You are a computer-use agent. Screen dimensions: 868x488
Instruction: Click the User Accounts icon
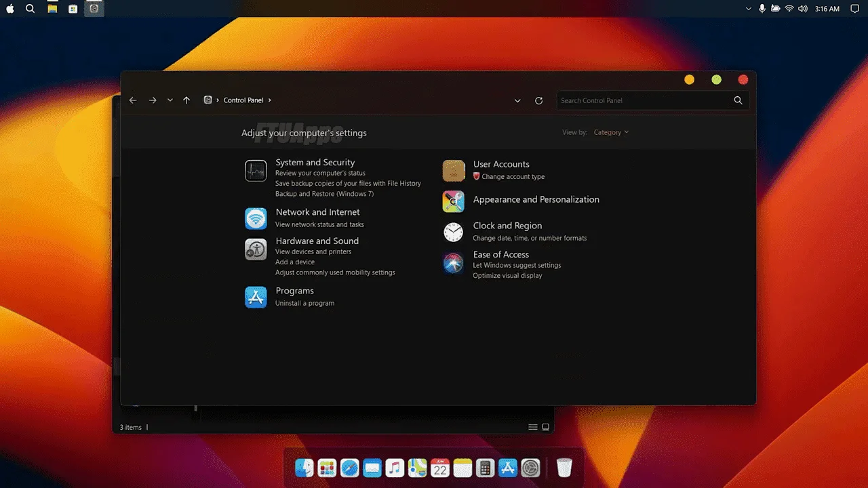click(x=454, y=171)
